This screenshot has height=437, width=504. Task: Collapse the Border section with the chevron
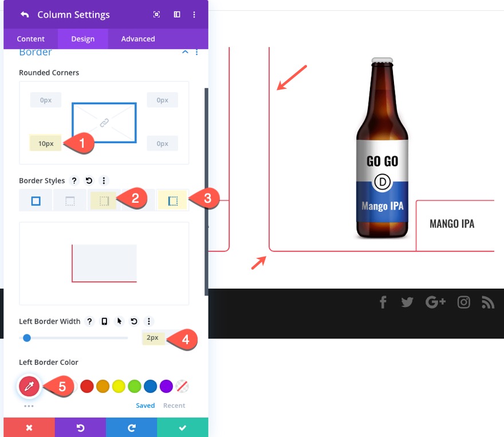point(185,52)
